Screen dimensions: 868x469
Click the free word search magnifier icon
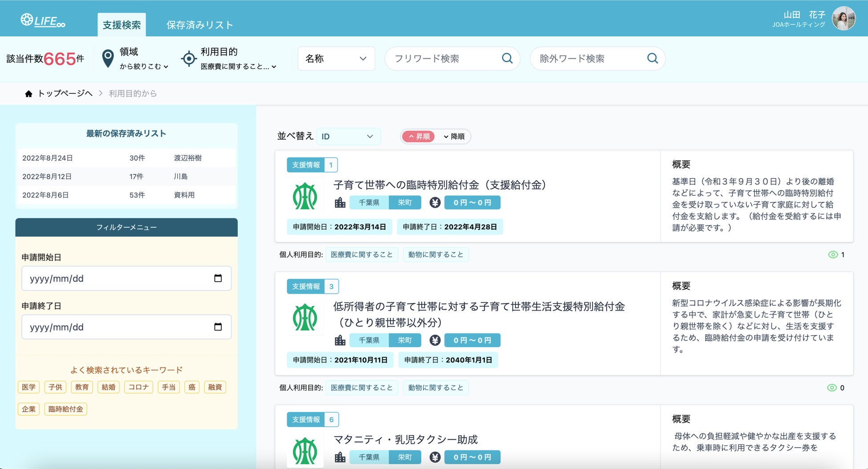pyautogui.click(x=507, y=58)
